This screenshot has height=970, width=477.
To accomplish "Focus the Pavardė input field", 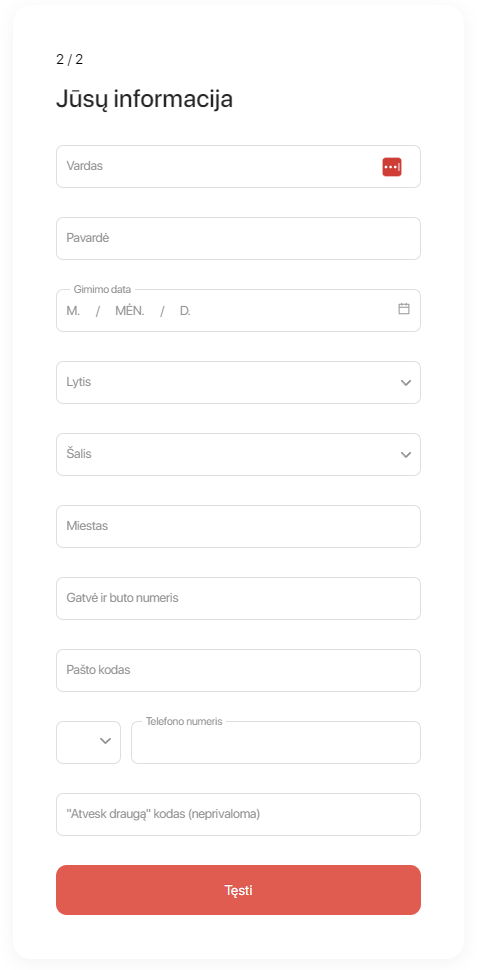I will [238, 238].
